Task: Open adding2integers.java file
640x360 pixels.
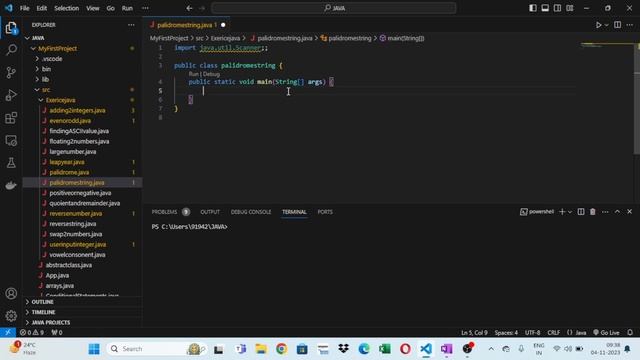Action: 77,110
